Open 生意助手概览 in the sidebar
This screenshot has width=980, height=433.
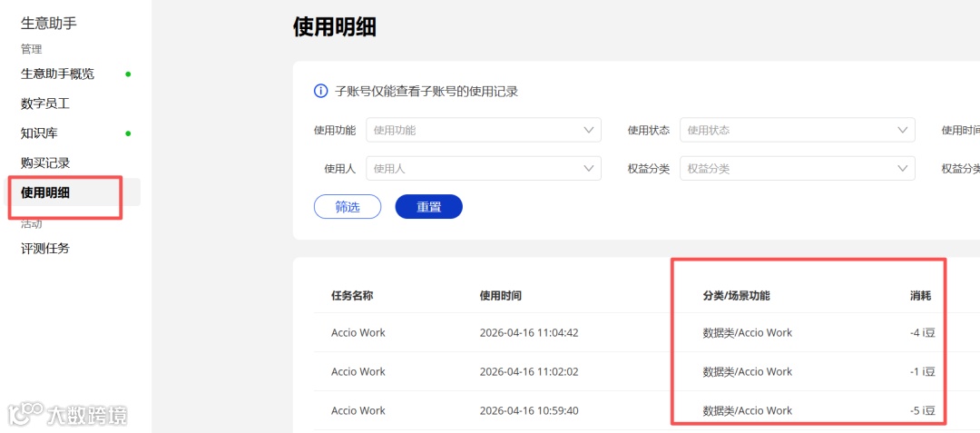pos(57,74)
